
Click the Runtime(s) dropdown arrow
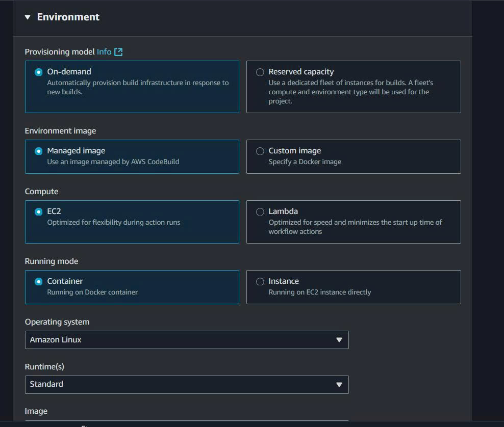[340, 385]
